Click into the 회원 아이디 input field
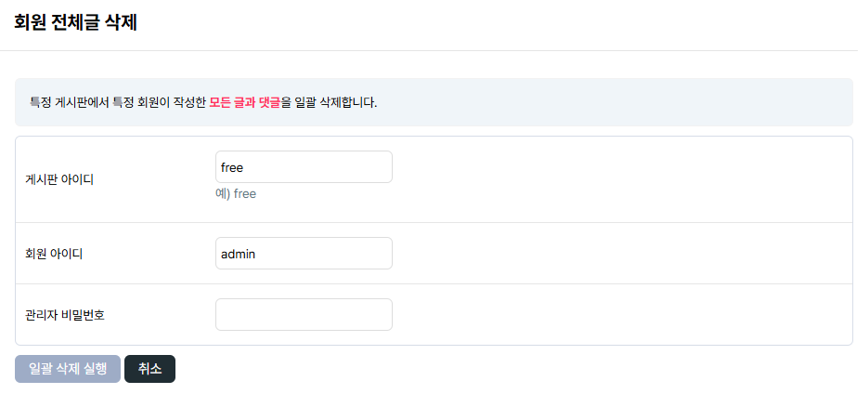 (304, 254)
